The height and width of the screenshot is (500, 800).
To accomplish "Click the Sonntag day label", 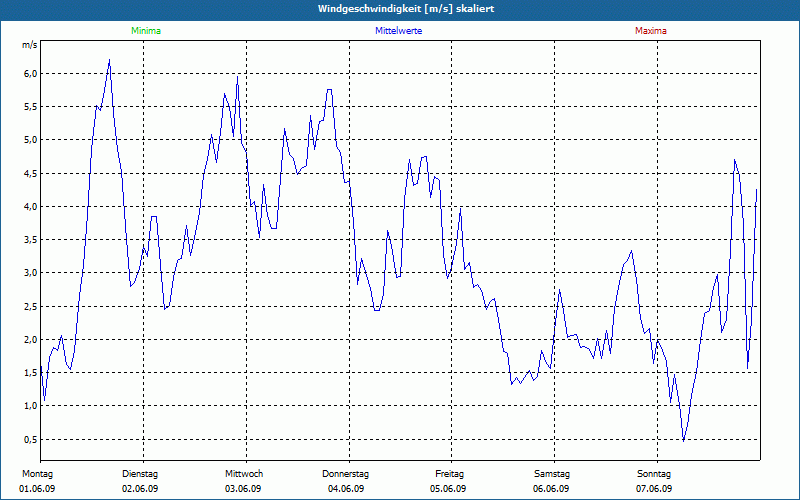I will pyautogui.click(x=654, y=474).
